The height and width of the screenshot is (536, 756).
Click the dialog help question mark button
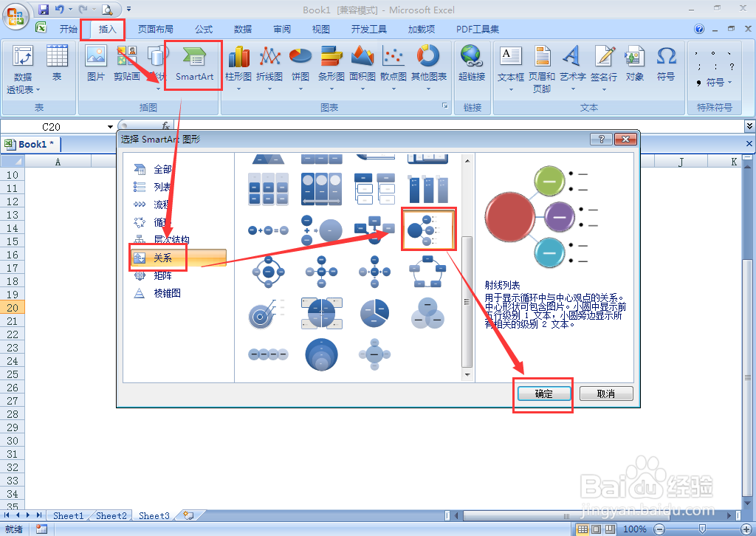tap(601, 140)
